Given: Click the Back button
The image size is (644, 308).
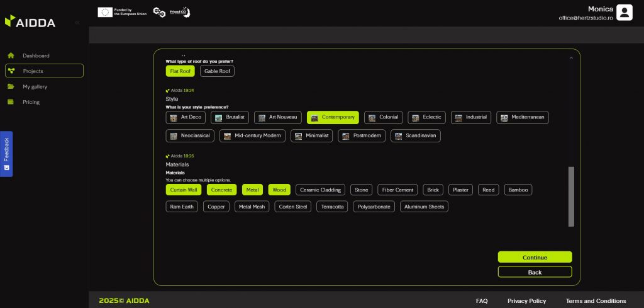Looking at the screenshot, I should (x=535, y=272).
